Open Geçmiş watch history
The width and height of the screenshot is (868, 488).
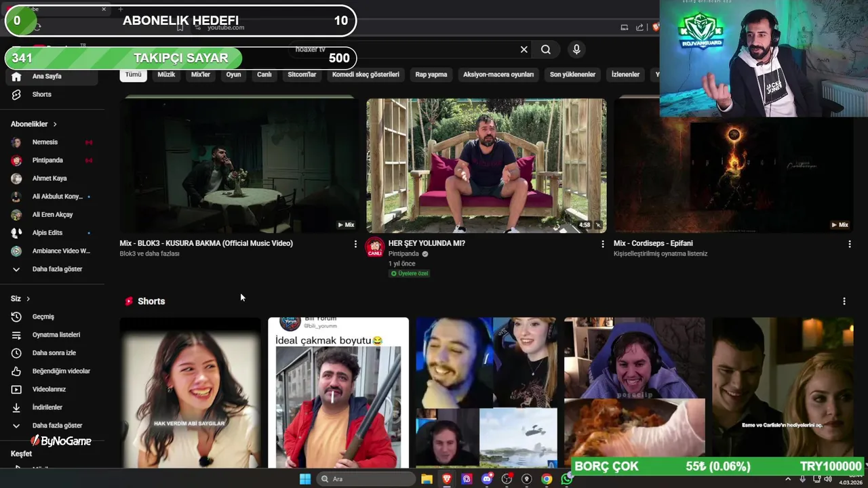[52, 317]
